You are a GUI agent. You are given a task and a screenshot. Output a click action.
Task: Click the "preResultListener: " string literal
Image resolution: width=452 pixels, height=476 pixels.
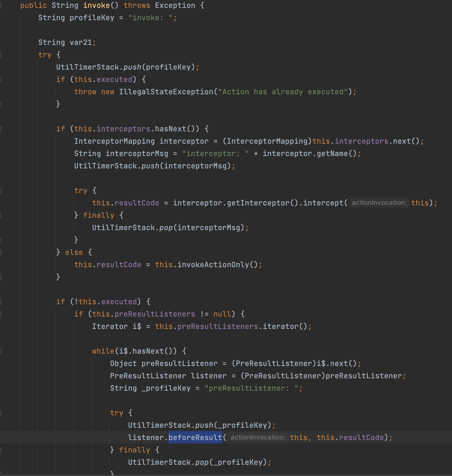(251, 388)
